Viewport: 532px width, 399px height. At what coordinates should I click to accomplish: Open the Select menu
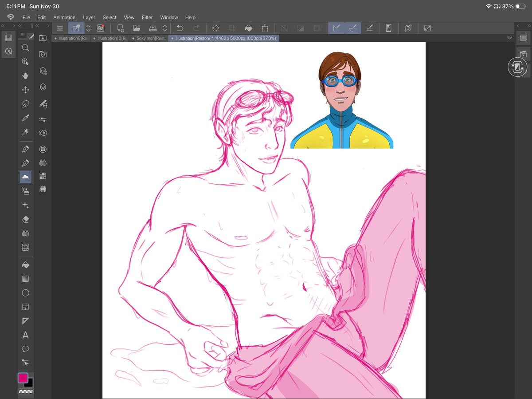[x=110, y=17]
